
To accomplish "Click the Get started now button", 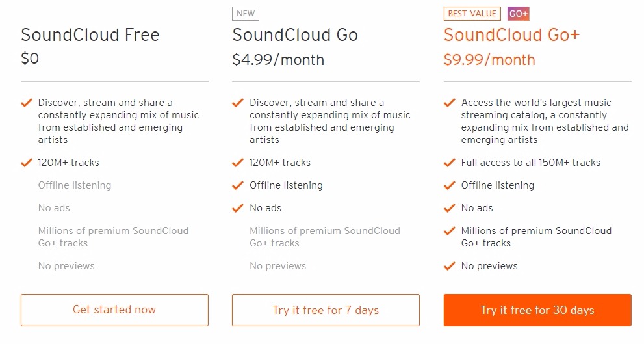I will [114, 310].
